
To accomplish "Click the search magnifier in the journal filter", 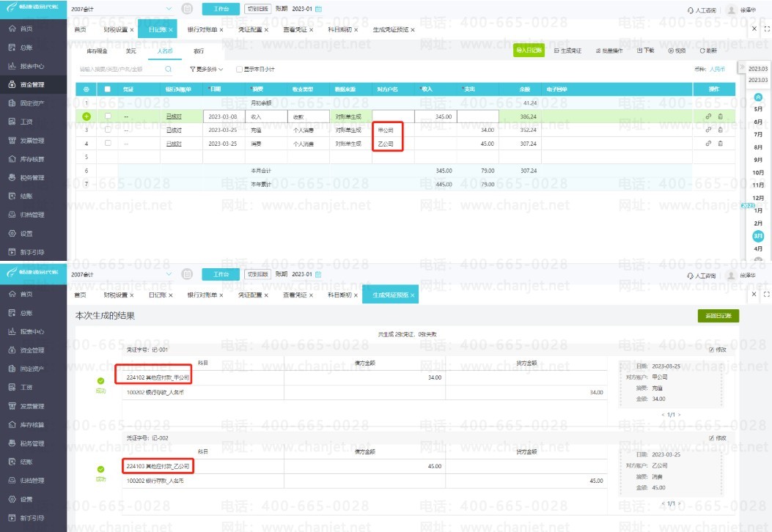I will pyautogui.click(x=168, y=70).
